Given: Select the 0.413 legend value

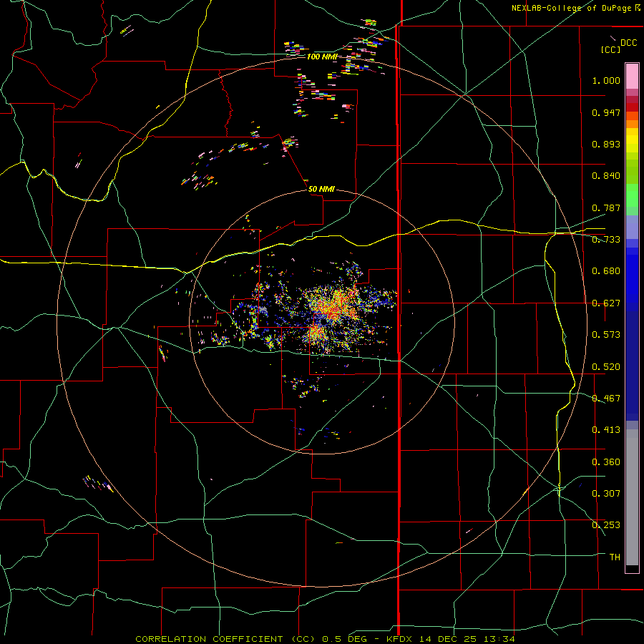Looking at the screenshot, I should coord(606,430).
